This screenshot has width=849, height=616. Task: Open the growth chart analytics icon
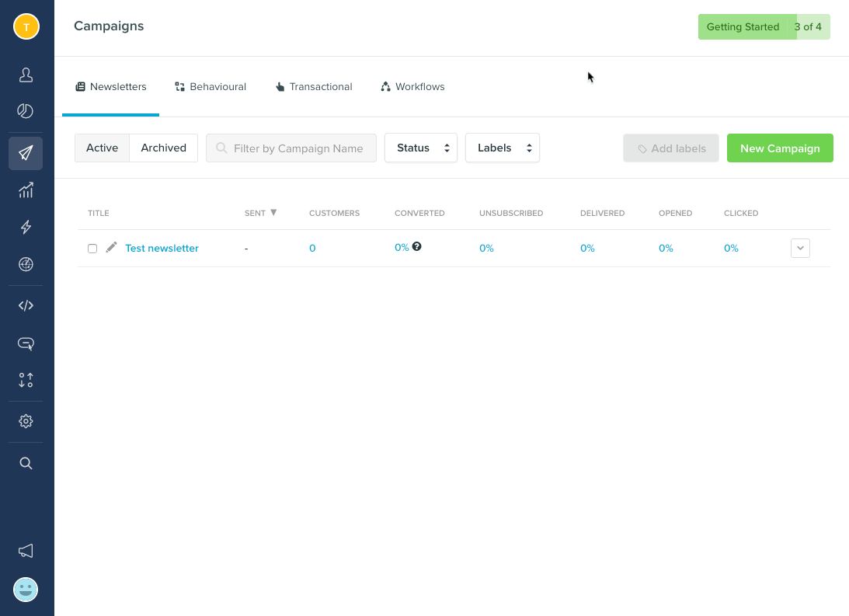click(26, 190)
